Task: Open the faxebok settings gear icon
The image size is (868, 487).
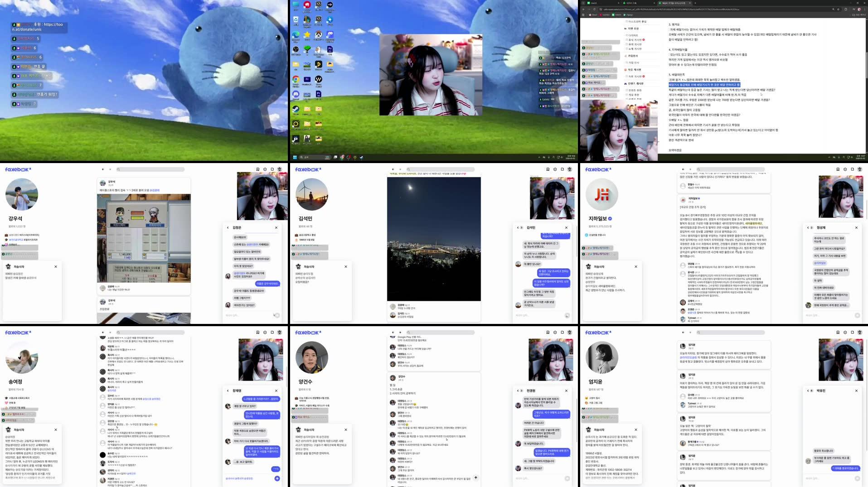Action: click(265, 169)
